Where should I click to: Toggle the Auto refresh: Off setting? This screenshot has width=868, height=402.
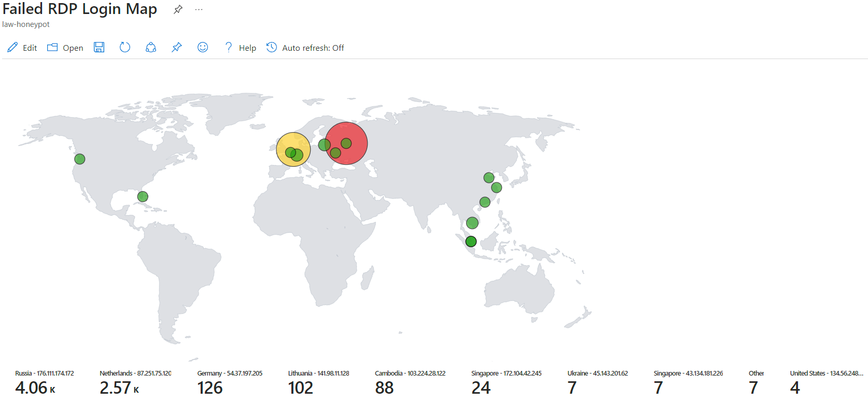point(305,48)
